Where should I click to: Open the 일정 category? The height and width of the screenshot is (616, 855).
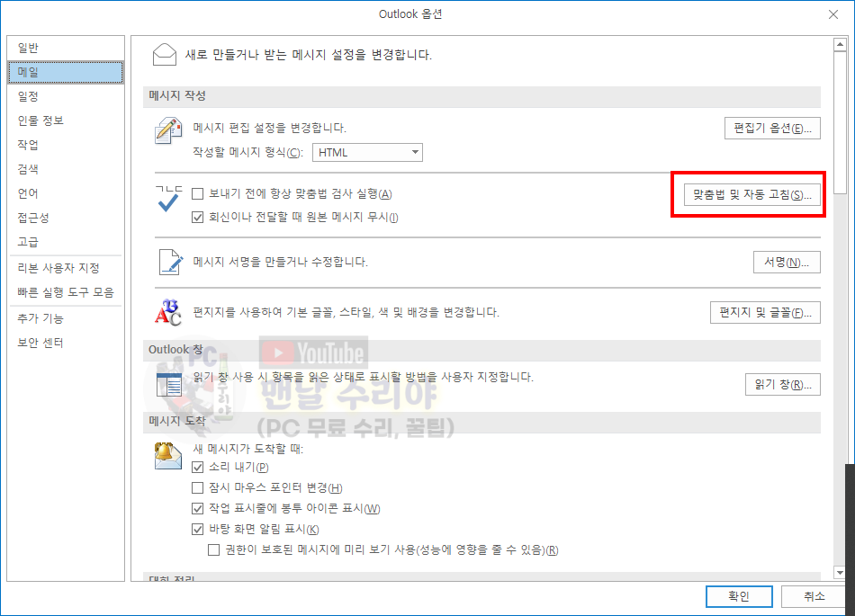click(66, 96)
